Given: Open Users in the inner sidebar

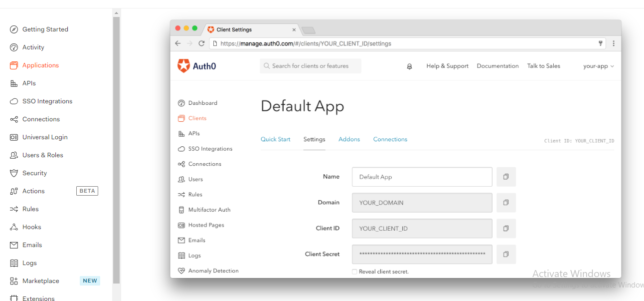Looking at the screenshot, I should coord(190,179).
